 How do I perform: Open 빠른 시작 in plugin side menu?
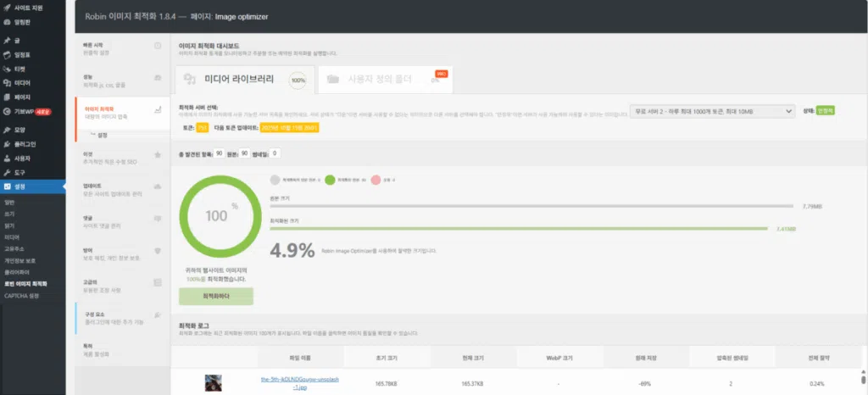pyautogui.click(x=105, y=46)
